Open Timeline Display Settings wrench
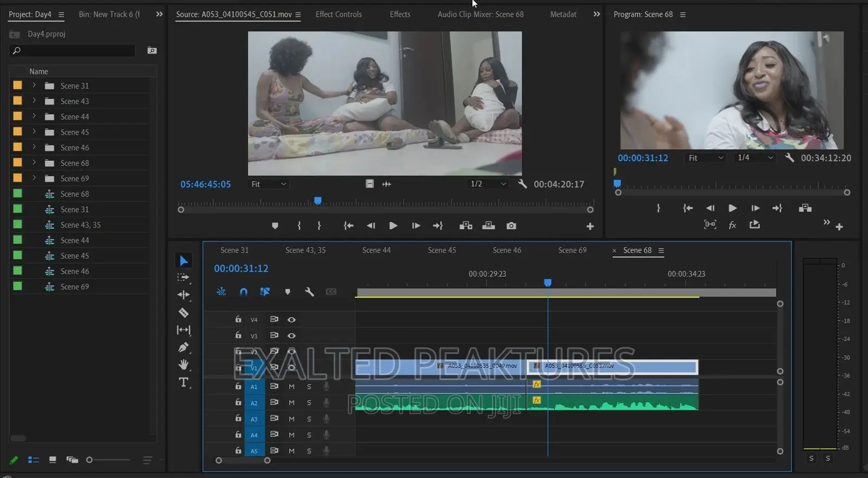The height and width of the screenshot is (478, 868). point(309,292)
